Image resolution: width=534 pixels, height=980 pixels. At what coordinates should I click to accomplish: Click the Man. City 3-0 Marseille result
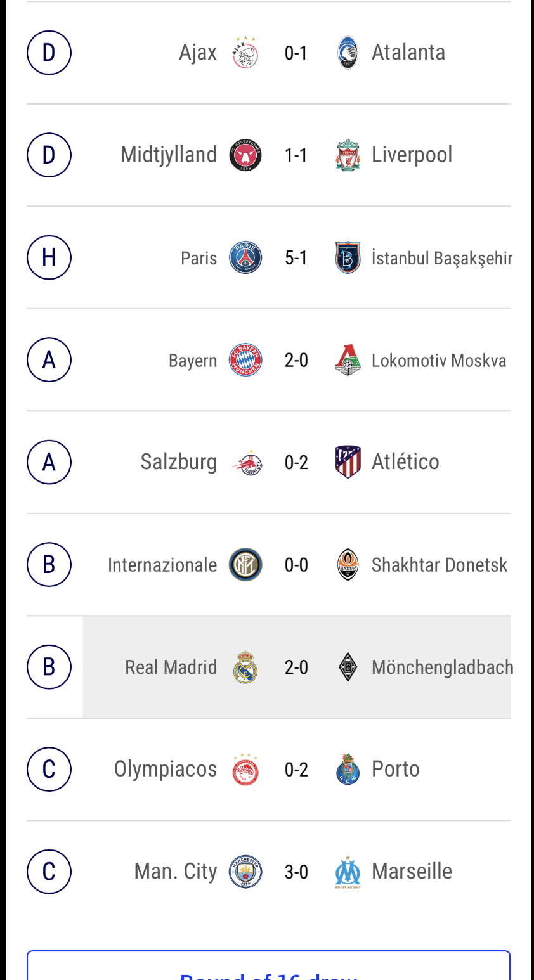click(296, 871)
